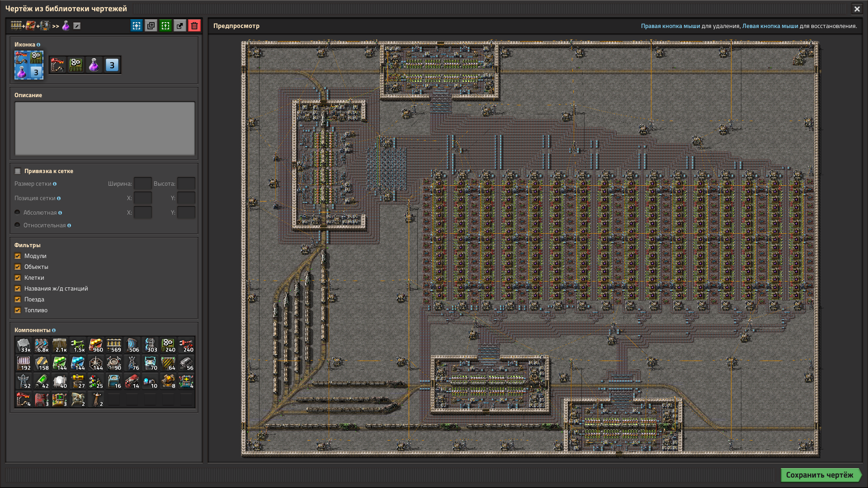Screen dimensions: 868x488
Task: Focus the Позиция сетки Y field
Action: click(186, 198)
